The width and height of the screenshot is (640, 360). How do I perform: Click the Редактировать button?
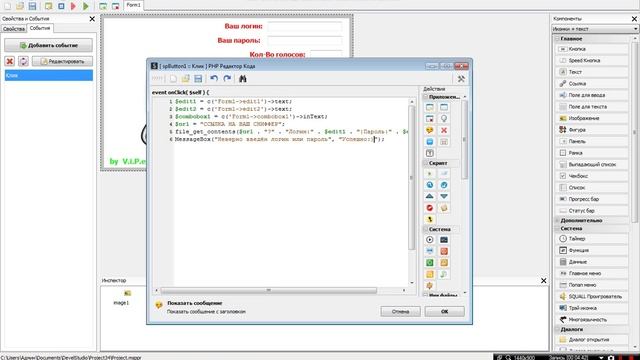pos(62,61)
